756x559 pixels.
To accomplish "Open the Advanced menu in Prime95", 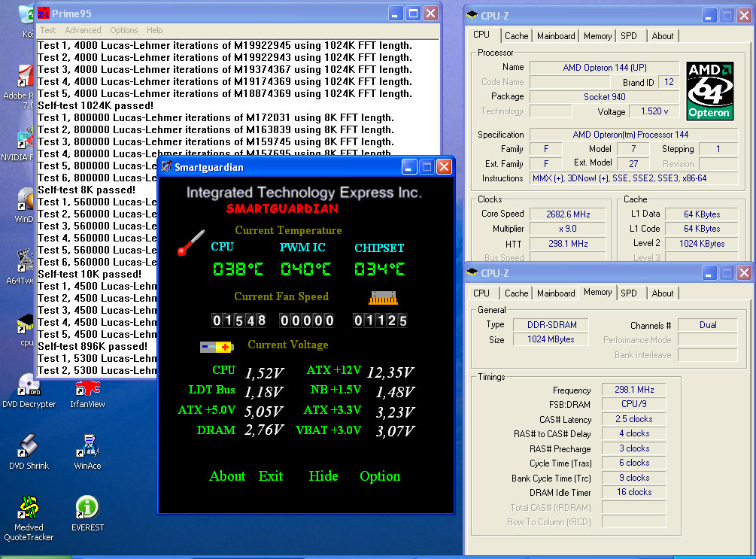I will (x=83, y=30).
